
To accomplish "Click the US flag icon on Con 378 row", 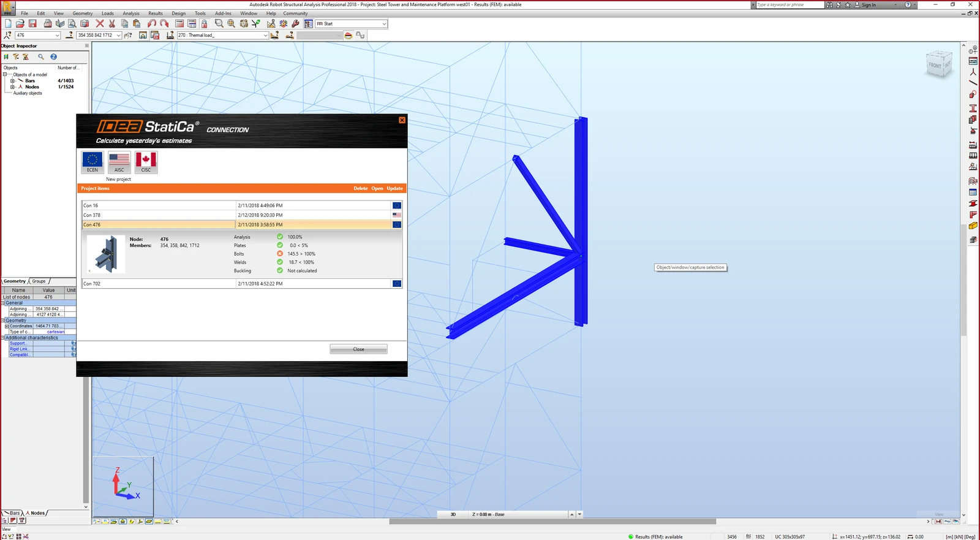I will pos(397,215).
